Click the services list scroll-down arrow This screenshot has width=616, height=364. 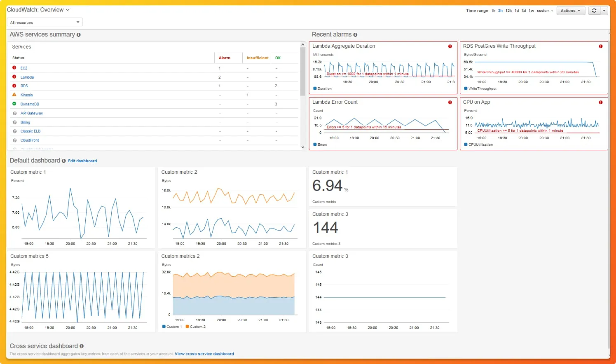pyautogui.click(x=303, y=147)
